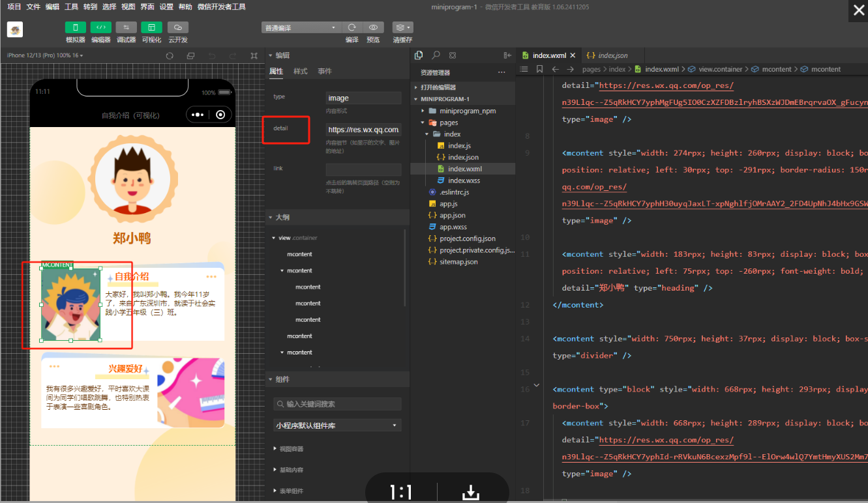Screen dimensions: 868x503
Task: Click the undo arrow in the visual toolbar
Action: pyautogui.click(x=212, y=56)
